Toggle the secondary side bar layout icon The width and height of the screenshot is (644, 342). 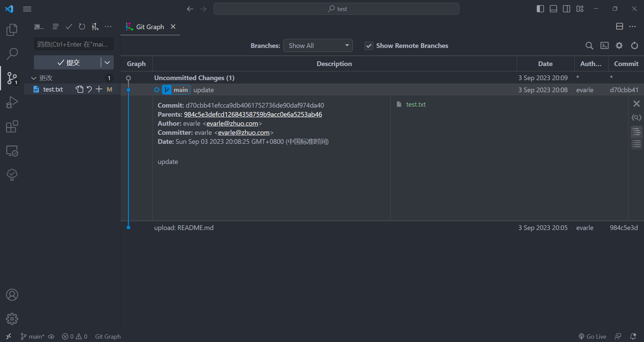click(x=567, y=9)
